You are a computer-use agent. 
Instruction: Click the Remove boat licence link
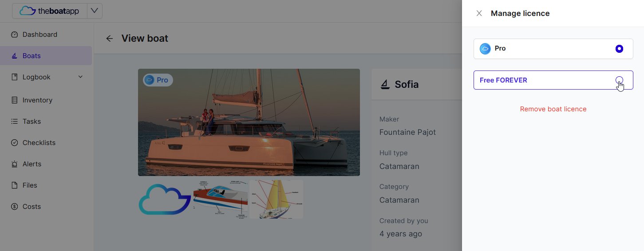[553, 109]
